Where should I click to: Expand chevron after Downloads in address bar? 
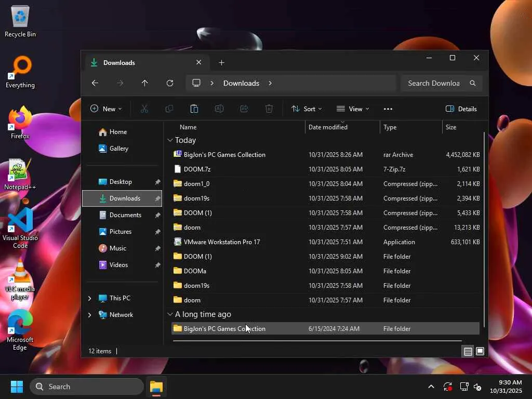click(270, 83)
